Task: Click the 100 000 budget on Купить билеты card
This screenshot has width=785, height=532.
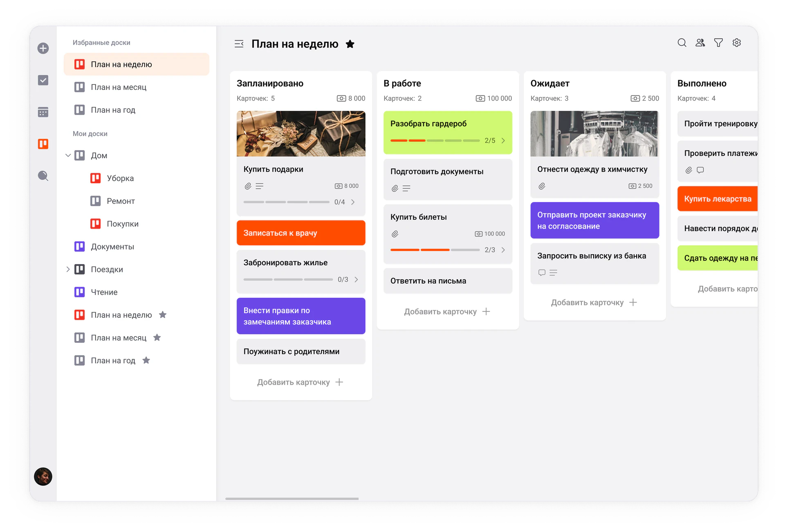Action: tap(490, 234)
